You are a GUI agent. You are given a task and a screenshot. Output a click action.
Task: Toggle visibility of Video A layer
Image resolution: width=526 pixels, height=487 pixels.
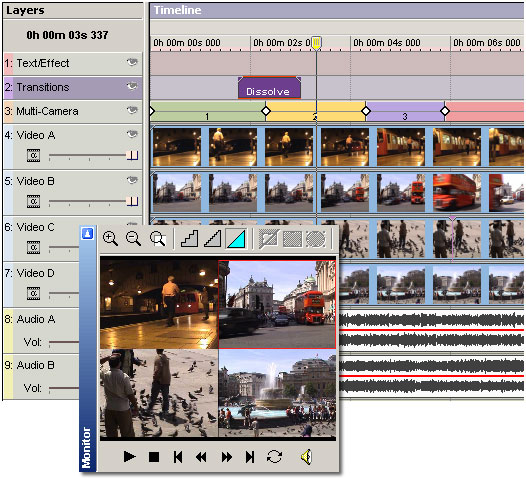click(132, 134)
